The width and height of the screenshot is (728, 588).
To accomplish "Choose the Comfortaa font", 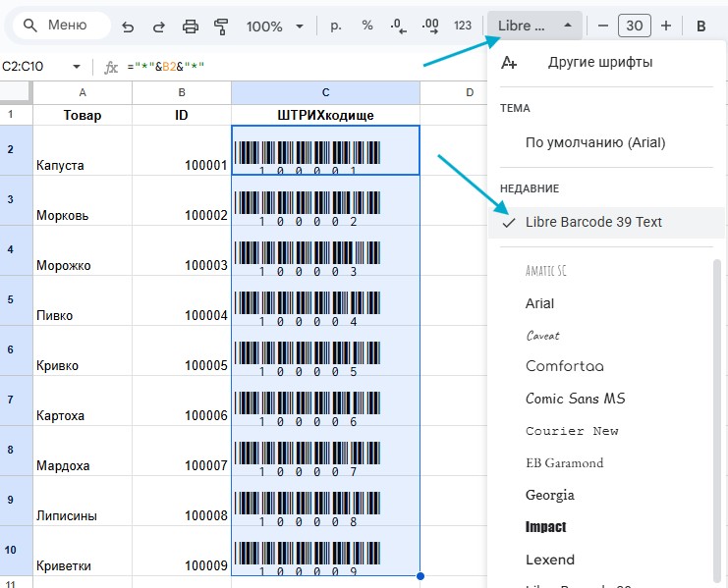I will 565,366.
